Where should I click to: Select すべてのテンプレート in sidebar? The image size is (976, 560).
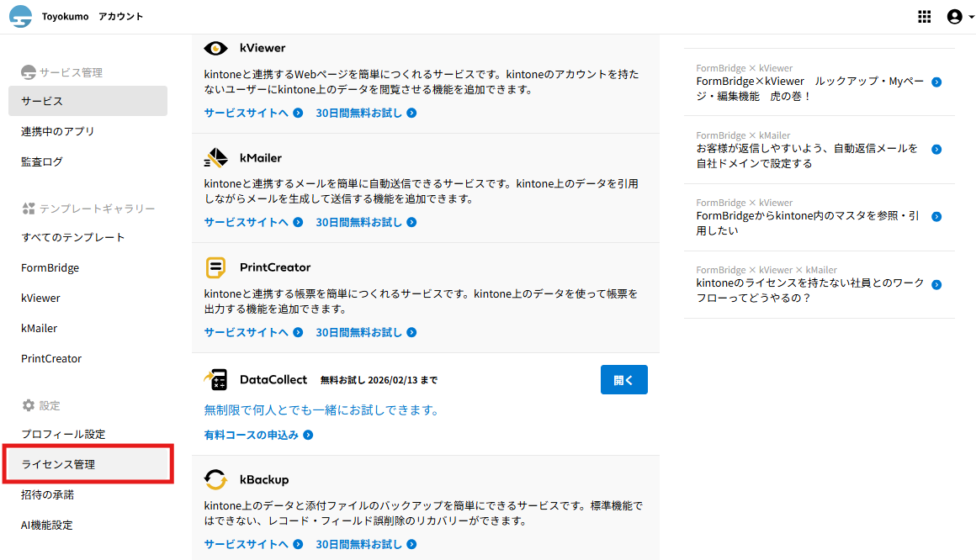[73, 237]
